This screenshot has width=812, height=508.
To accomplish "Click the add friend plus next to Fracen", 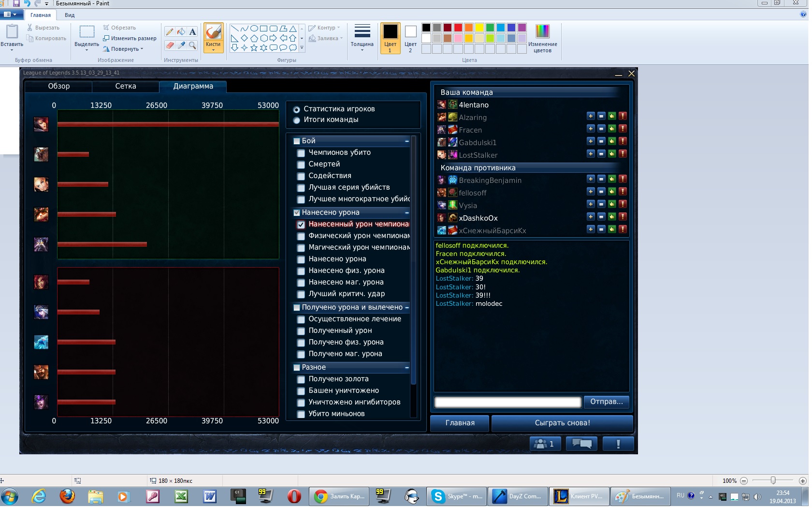I will point(590,129).
